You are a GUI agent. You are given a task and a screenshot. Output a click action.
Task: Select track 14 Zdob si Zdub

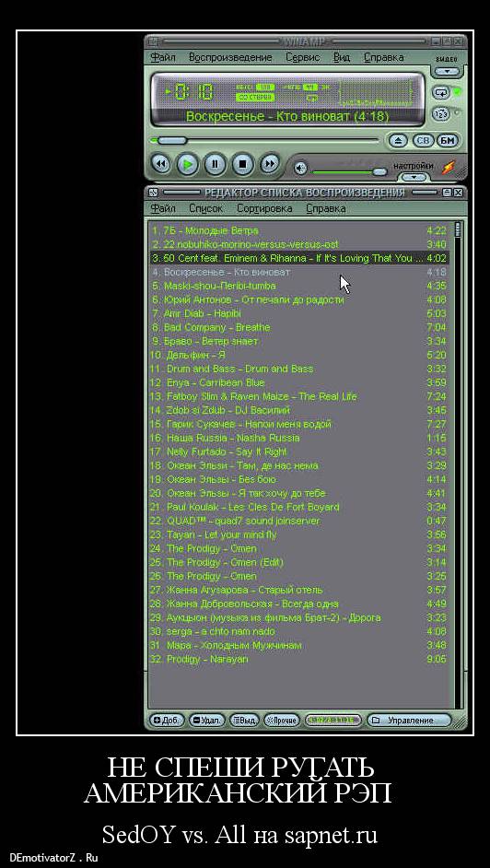click(x=299, y=411)
